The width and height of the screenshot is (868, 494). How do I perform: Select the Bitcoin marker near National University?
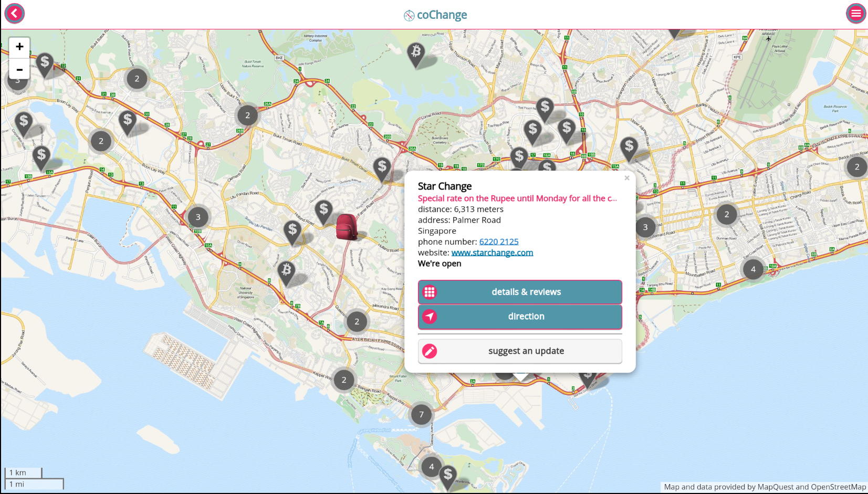[x=286, y=273]
